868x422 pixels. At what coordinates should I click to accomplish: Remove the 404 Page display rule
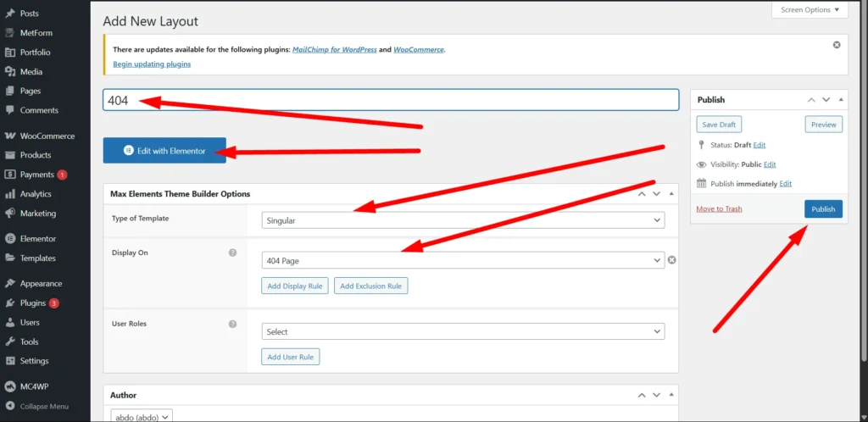pos(672,260)
